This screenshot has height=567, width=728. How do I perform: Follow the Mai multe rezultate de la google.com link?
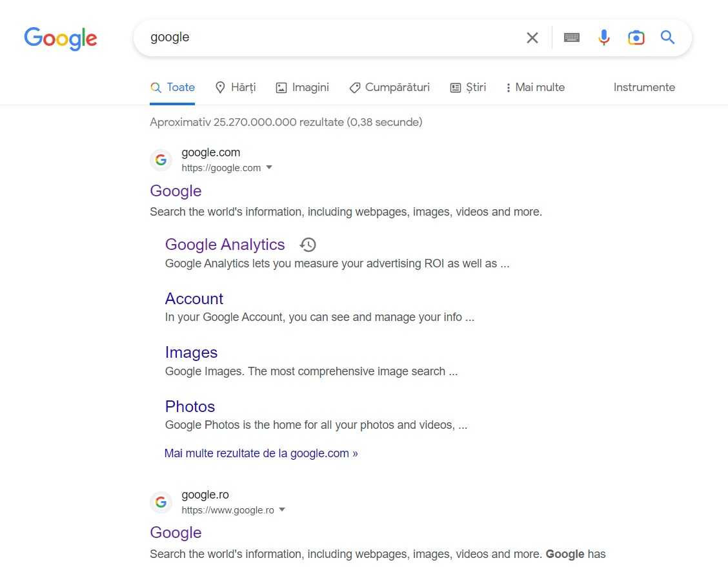coord(261,453)
